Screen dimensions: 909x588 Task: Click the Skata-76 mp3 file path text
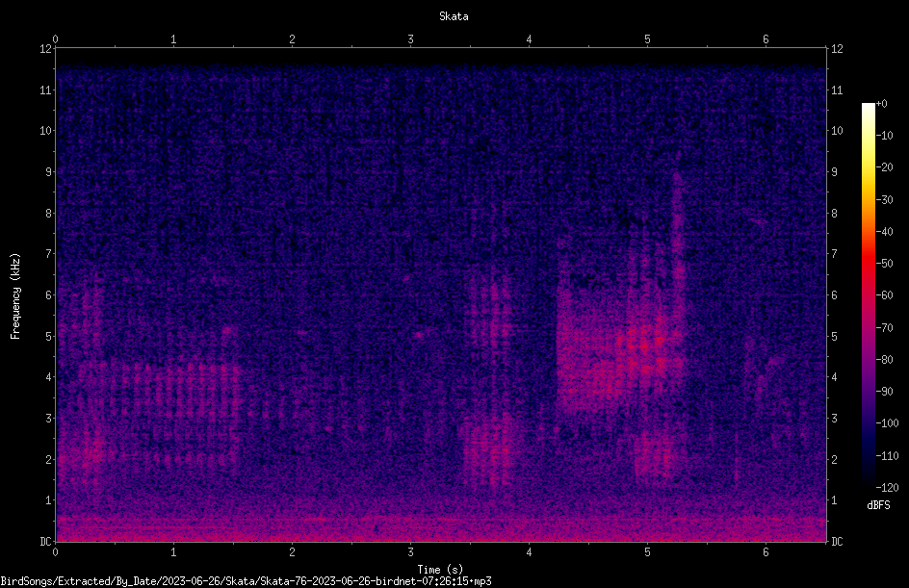(x=246, y=581)
